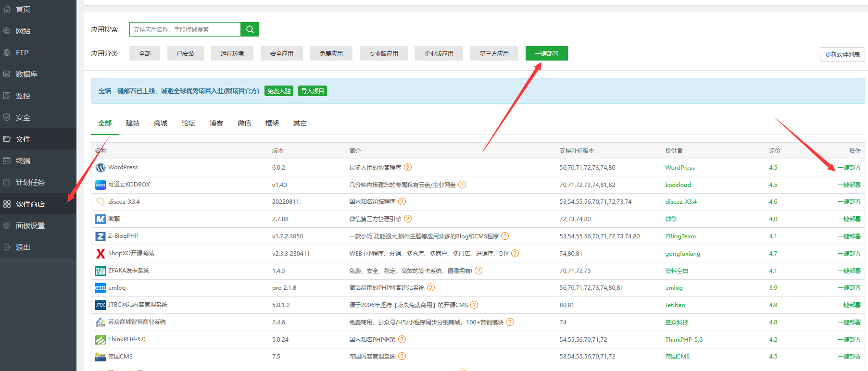Click the 帝国CMS app logo icon
This screenshot has height=371, width=868.
(101, 357)
